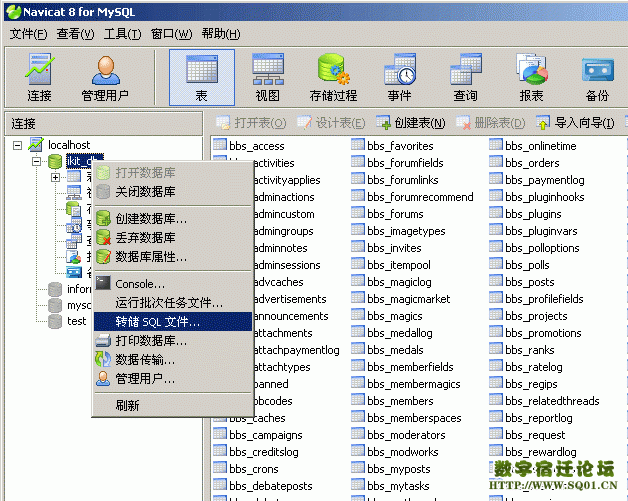Click the 创建表 toolbar icon with green plus
This screenshot has height=501, width=628.
point(383,123)
